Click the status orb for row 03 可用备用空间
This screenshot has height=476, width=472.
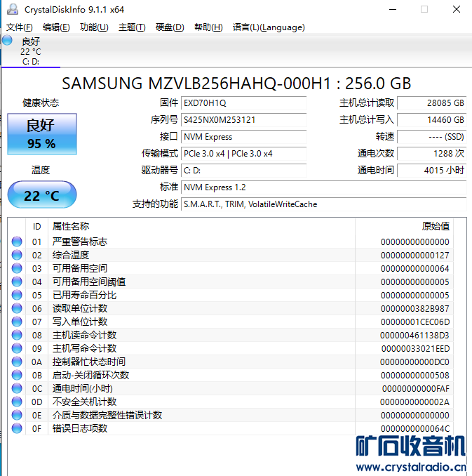point(17,268)
